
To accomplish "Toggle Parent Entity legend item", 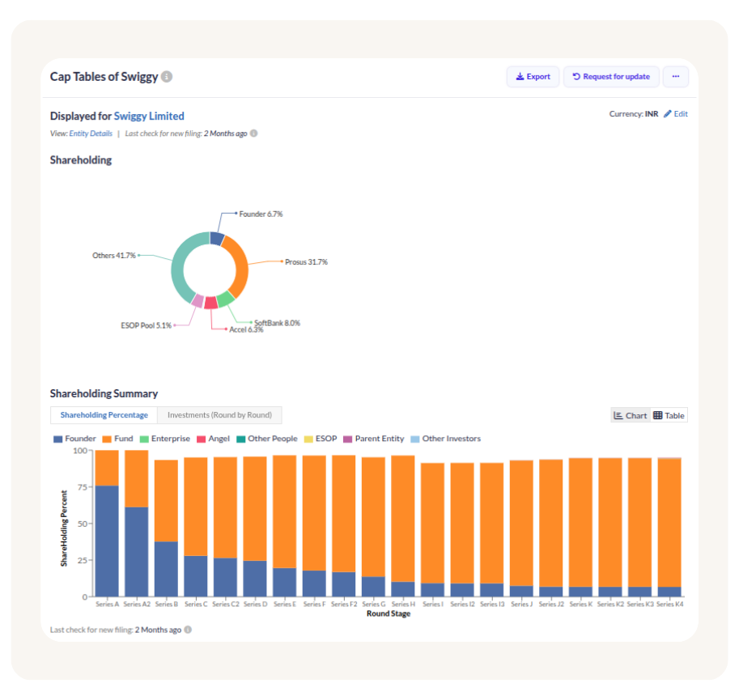I will coord(373,439).
